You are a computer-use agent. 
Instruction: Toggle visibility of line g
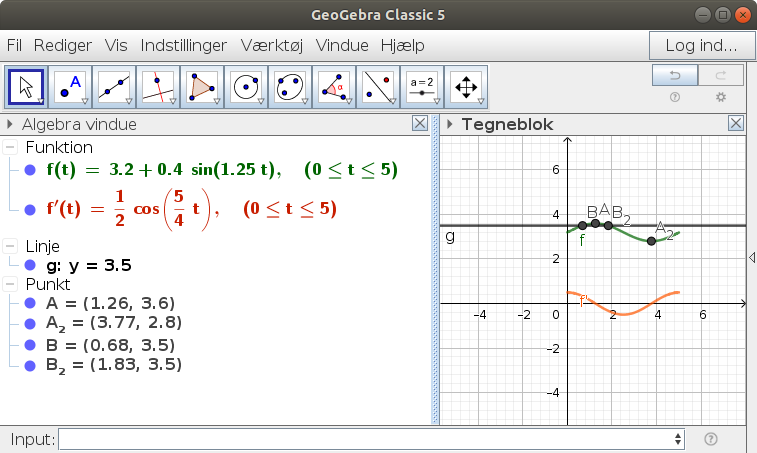click(30, 265)
